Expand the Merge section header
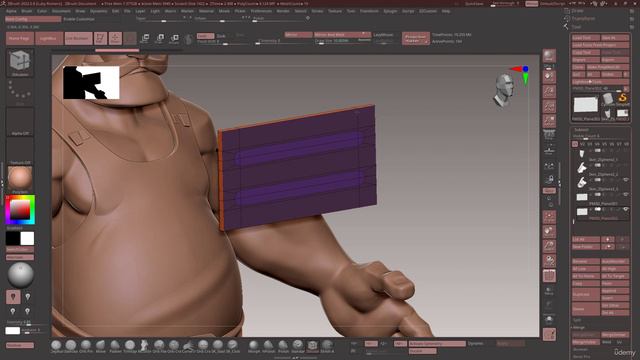The image size is (640, 360). pos(579,327)
